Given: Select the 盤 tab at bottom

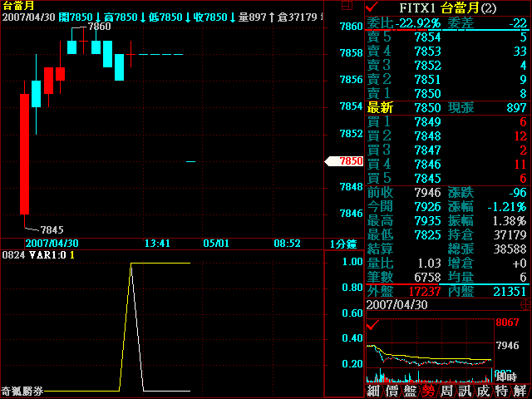Looking at the screenshot, I should click(409, 391).
